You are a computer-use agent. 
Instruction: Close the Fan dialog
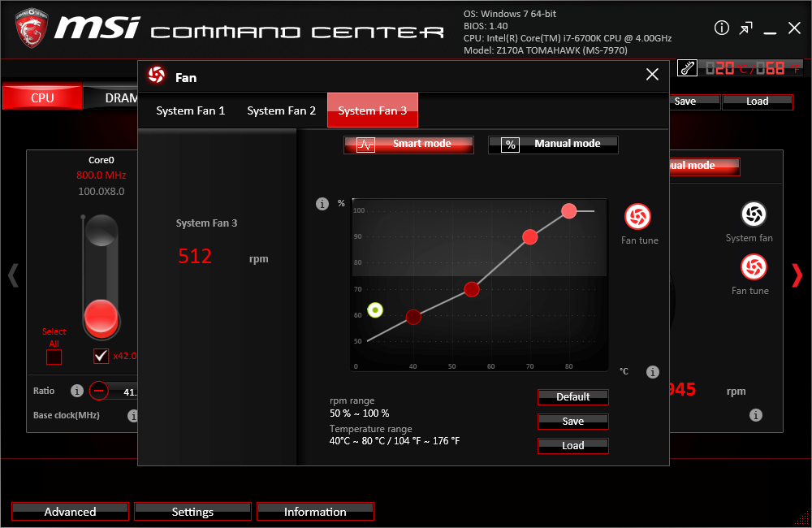pos(652,75)
